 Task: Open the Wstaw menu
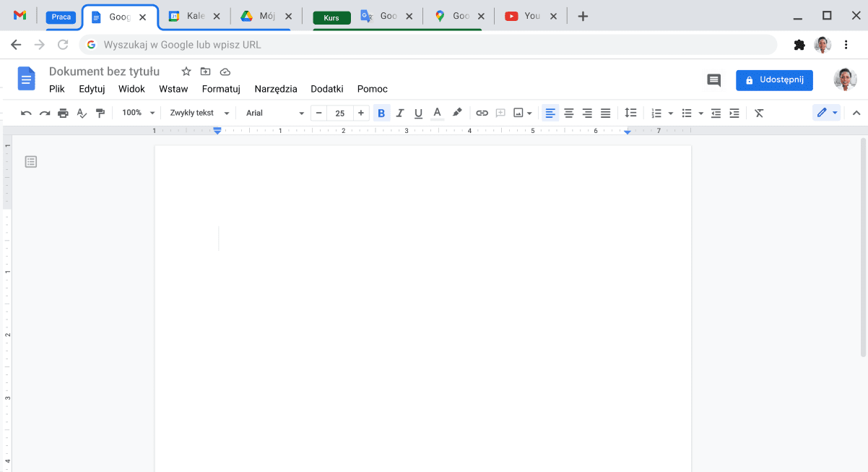[173, 89]
